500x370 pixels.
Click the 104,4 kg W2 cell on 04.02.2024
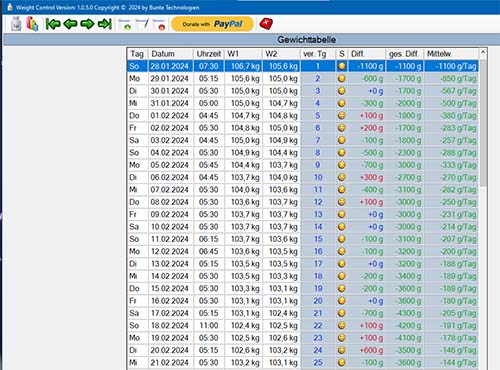(281, 152)
